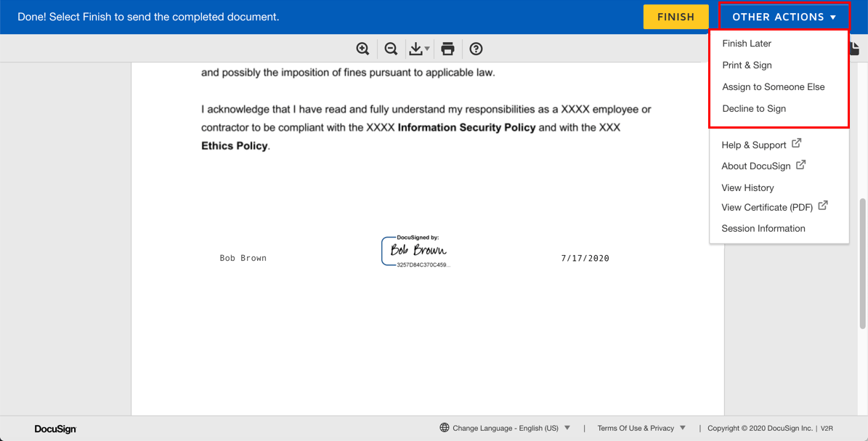Click the DocuSign logo
868x441 pixels.
point(55,429)
